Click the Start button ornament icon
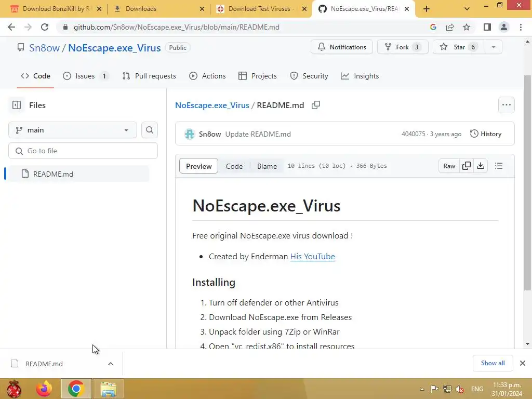The image size is (532, 399). [x=14, y=389]
